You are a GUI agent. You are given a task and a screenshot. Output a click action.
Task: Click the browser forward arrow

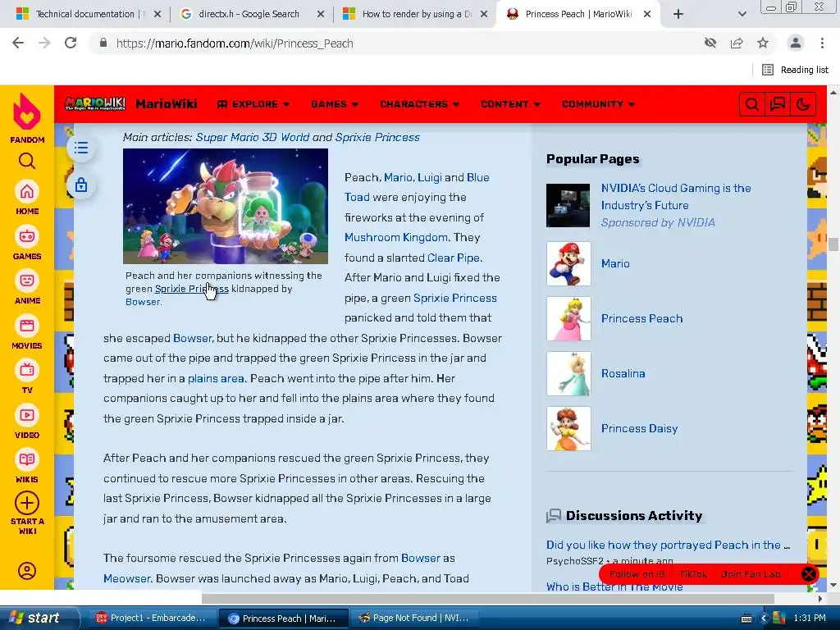44,43
